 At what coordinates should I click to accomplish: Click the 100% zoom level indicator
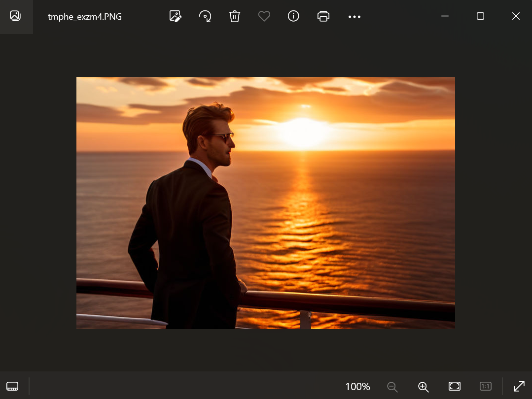click(x=357, y=386)
